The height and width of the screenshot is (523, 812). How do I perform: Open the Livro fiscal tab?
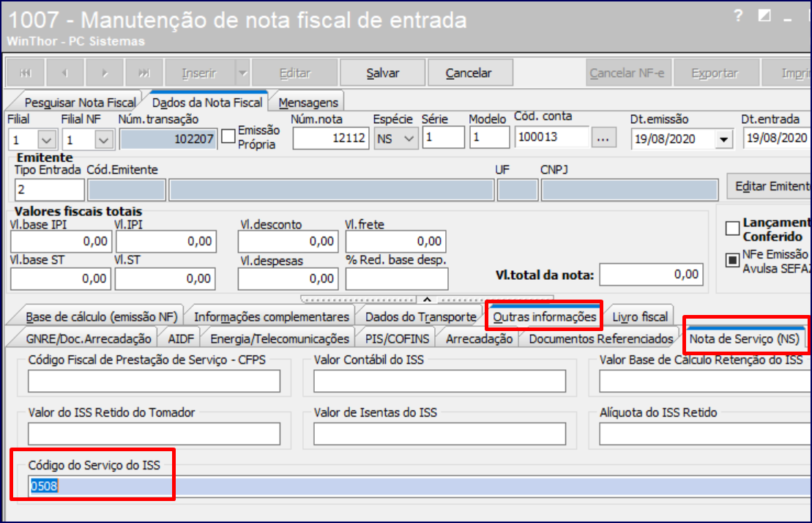(x=640, y=316)
